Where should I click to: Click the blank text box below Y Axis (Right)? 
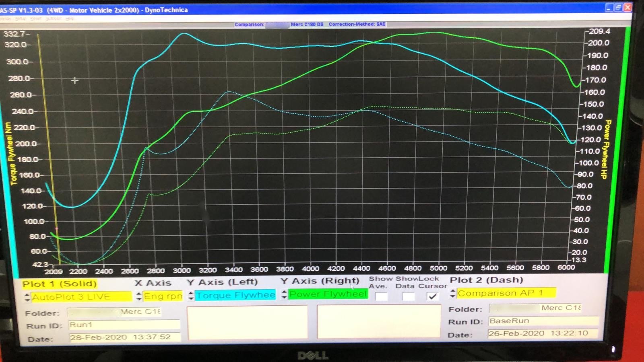pyautogui.click(x=379, y=321)
